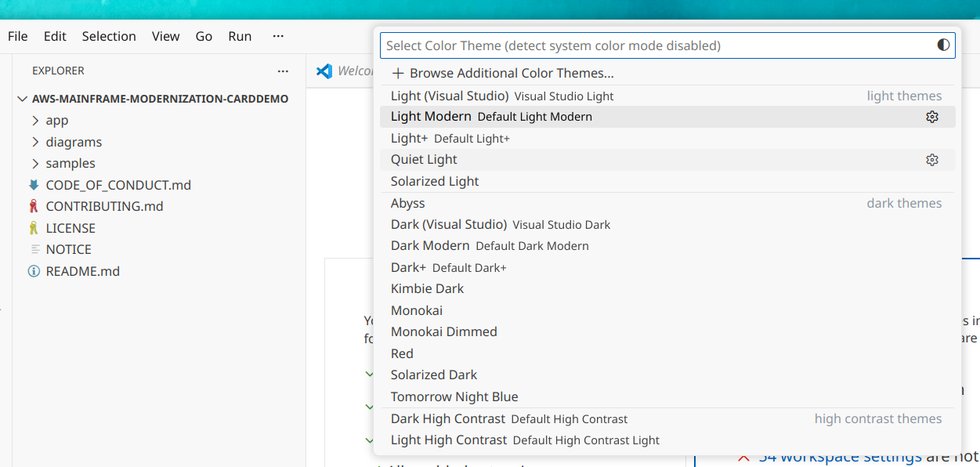Click gear icon beside Quiet Light theme

coord(931,160)
